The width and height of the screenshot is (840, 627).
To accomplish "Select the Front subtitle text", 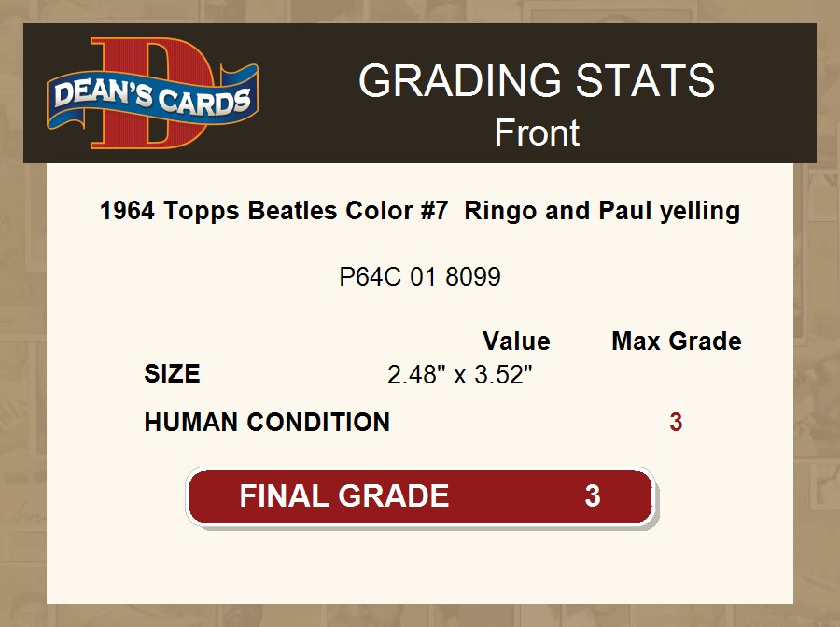I will point(537,132).
